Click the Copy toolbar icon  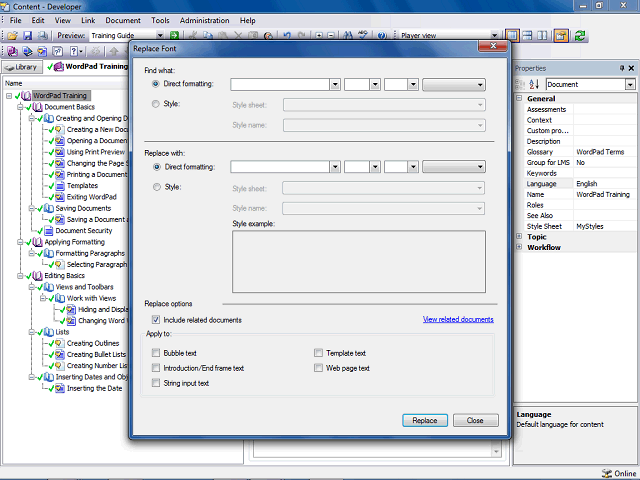coord(208,36)
